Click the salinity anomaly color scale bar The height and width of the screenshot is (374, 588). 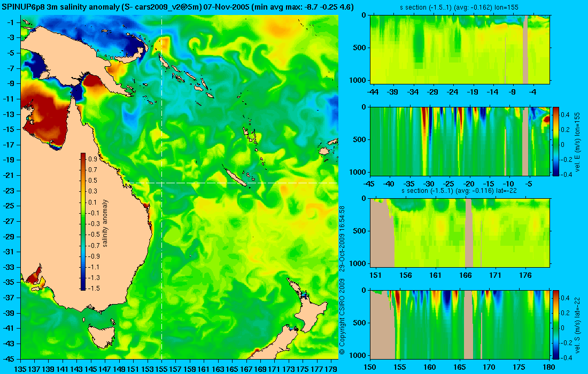click(83, 222)
